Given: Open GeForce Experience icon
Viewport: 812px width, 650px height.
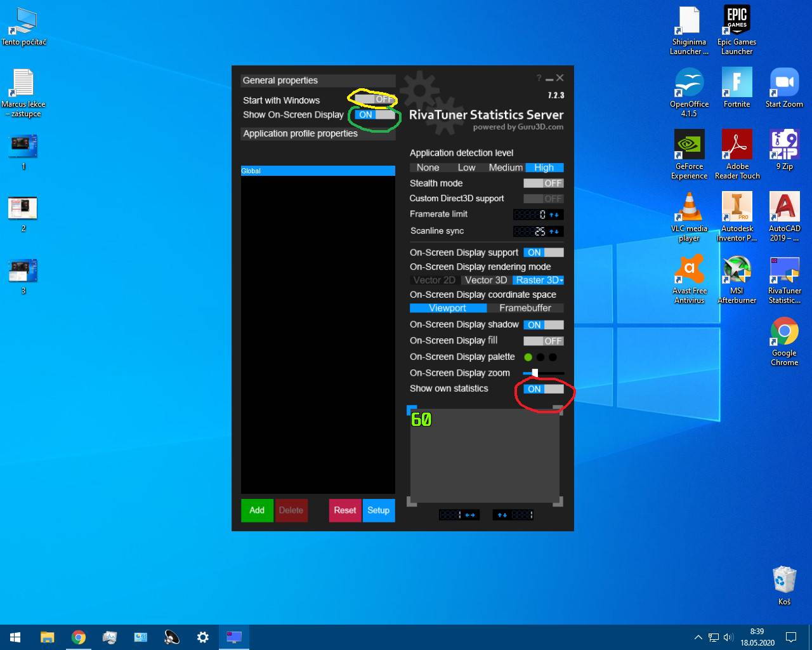Looking at the screenshot, I should [x=689, y=155].
